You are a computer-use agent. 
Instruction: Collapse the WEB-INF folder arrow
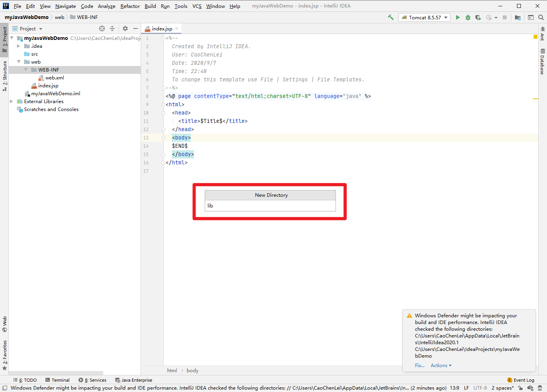coord(26,70)
